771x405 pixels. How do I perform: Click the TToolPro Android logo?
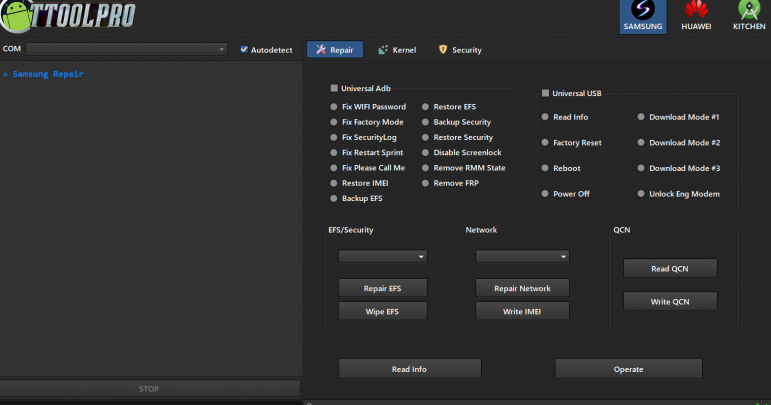click(67, 16)
